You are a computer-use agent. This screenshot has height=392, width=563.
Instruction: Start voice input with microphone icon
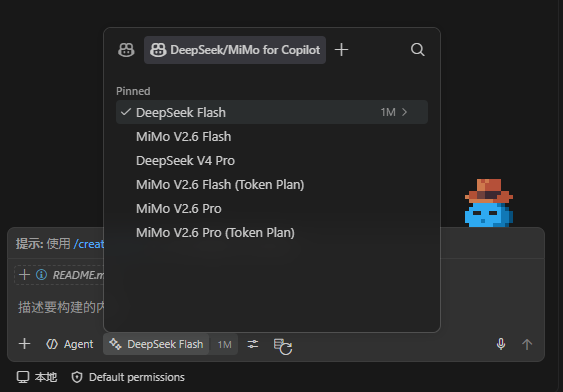tap(501, 344)
